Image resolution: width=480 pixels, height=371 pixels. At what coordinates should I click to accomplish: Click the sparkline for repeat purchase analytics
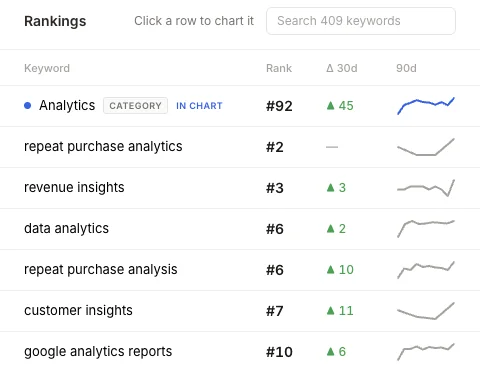pyautogui.click(x=426, y=147)
